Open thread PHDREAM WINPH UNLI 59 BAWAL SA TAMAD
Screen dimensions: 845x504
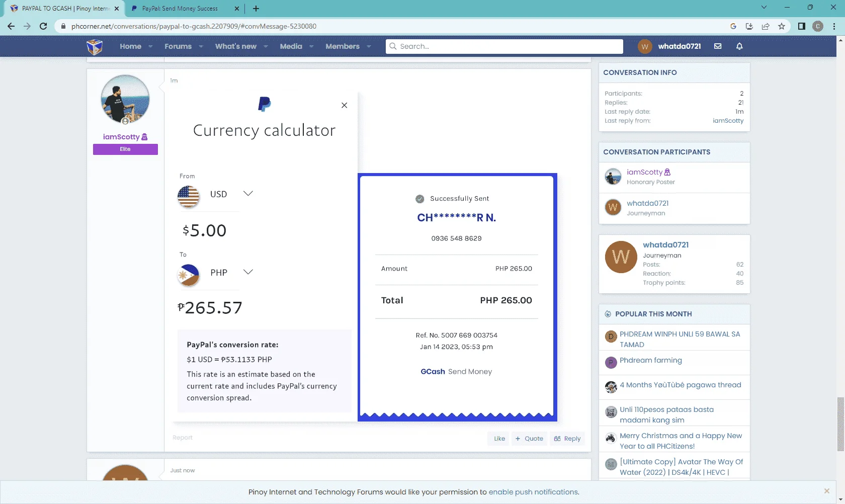pos(680,340)
